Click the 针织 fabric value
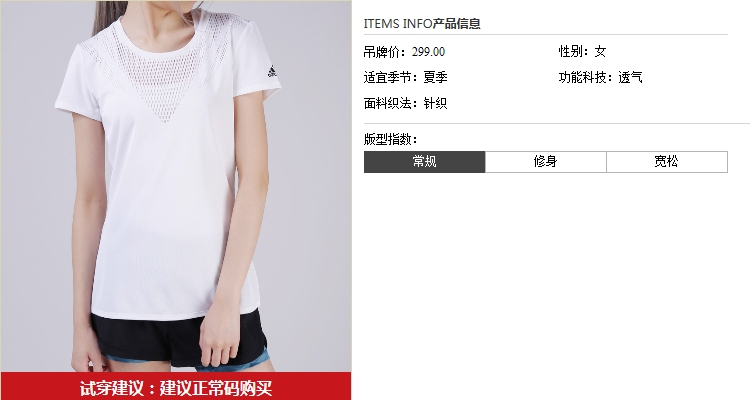This screenshot has height=400, width=750. coord(436,103)
